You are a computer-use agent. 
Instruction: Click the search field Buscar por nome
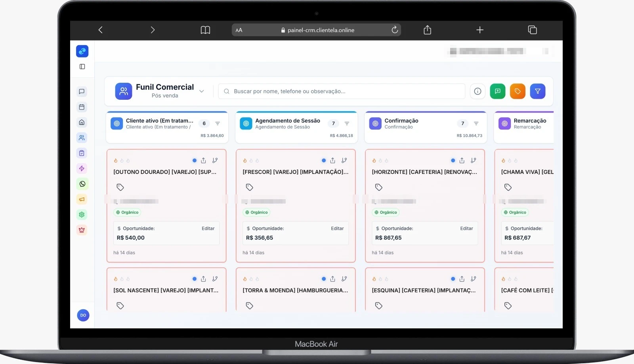tap(342, 91)
